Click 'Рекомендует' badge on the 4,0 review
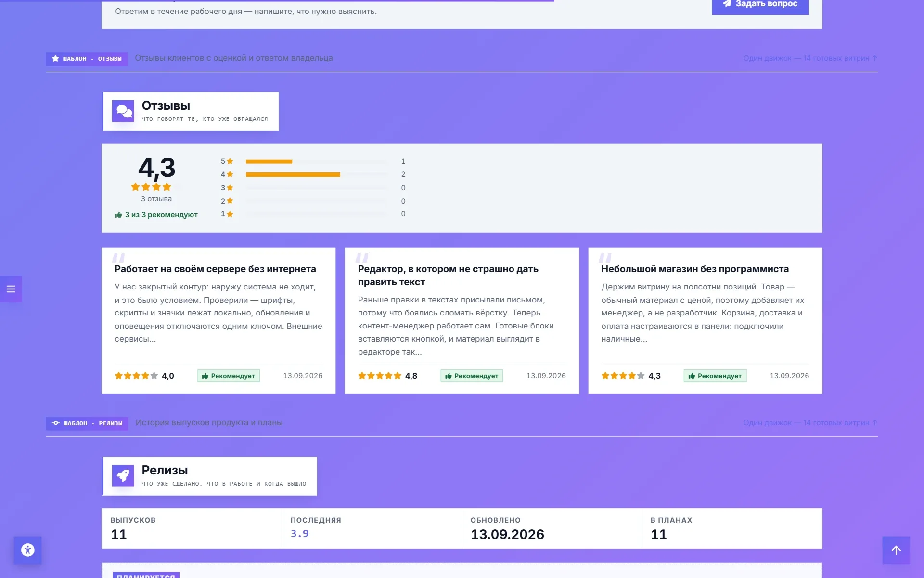The height and width of the screenshot is (578, 924). point(229,376)
